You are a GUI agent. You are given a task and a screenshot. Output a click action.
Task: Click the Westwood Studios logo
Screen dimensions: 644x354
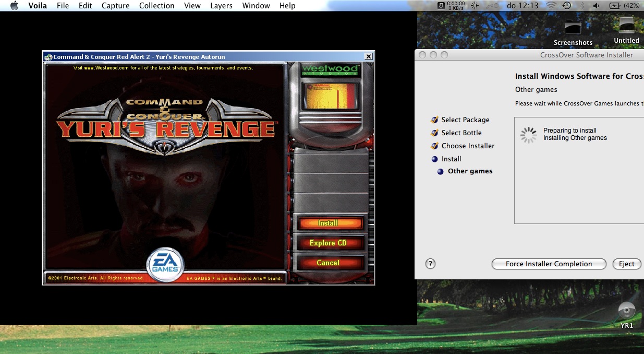pyautogui.click(x=330, y=69)
